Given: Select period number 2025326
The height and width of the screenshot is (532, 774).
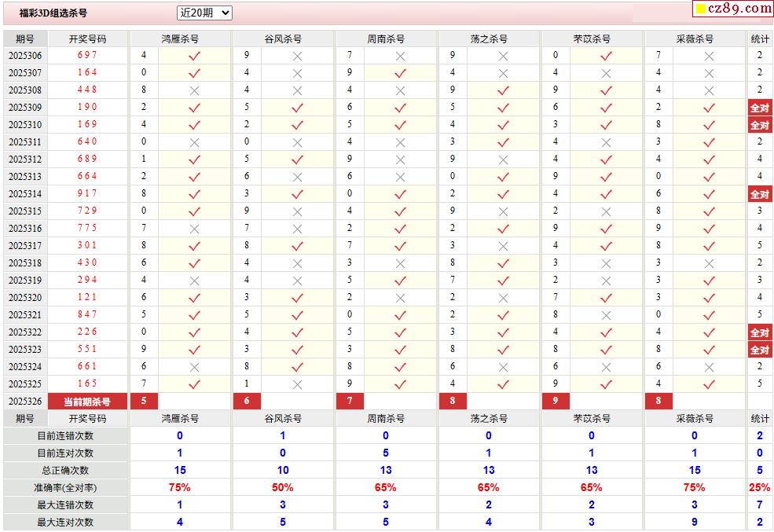Looking at the screenshot, I should 25,402.
